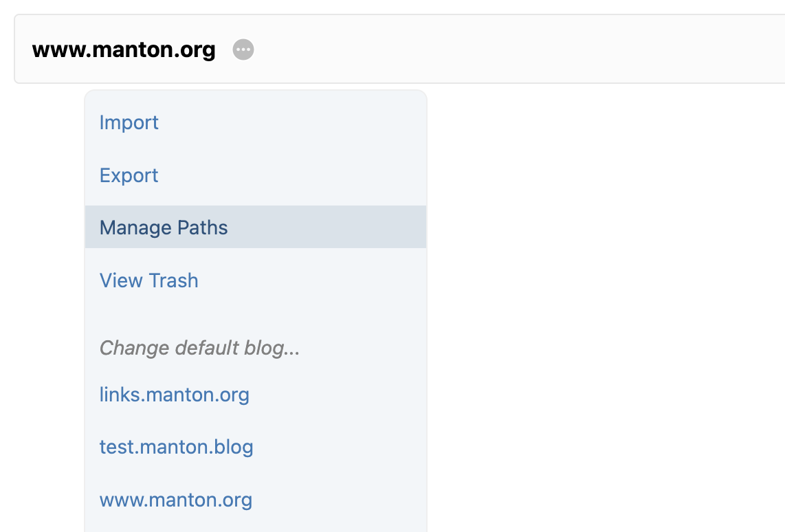
Task: Toggle the round three-dot blog options icon
Action: click(x=243, y=50)
